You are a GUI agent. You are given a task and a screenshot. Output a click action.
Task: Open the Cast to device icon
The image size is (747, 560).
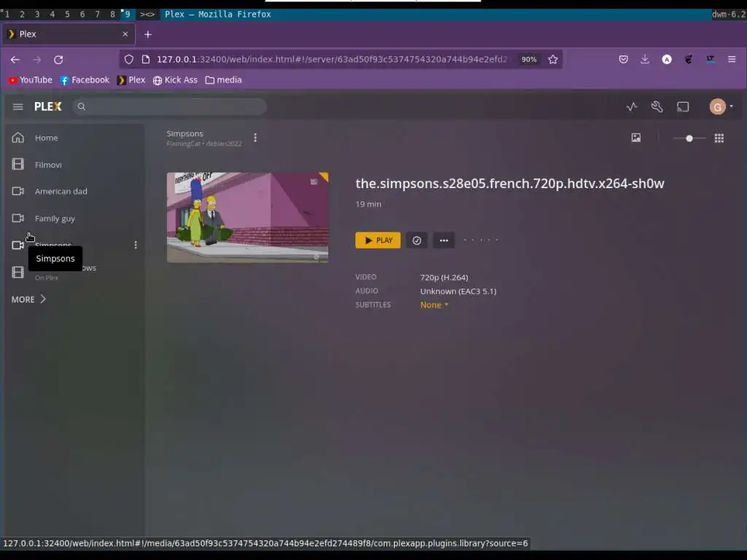(683, 106)
